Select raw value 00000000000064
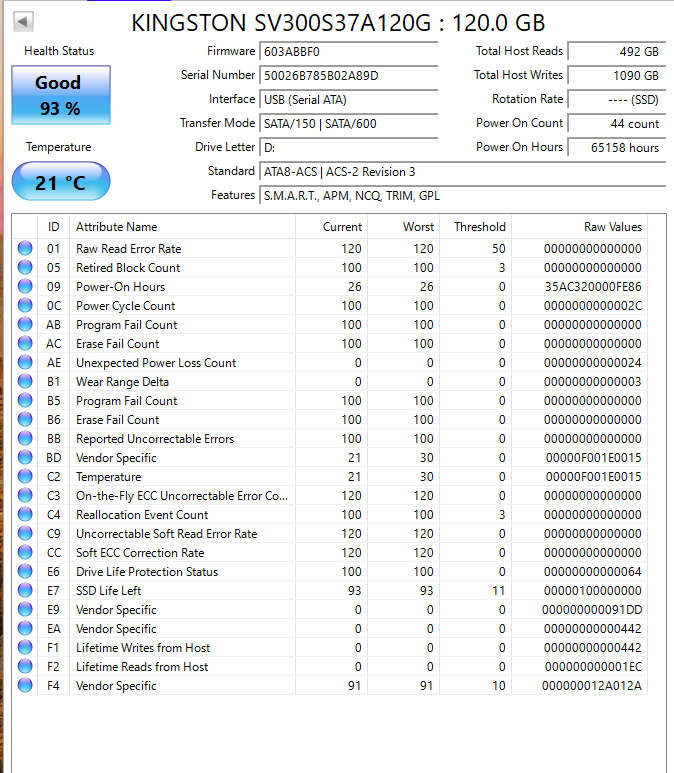674x773 pixels. point(593,571)
